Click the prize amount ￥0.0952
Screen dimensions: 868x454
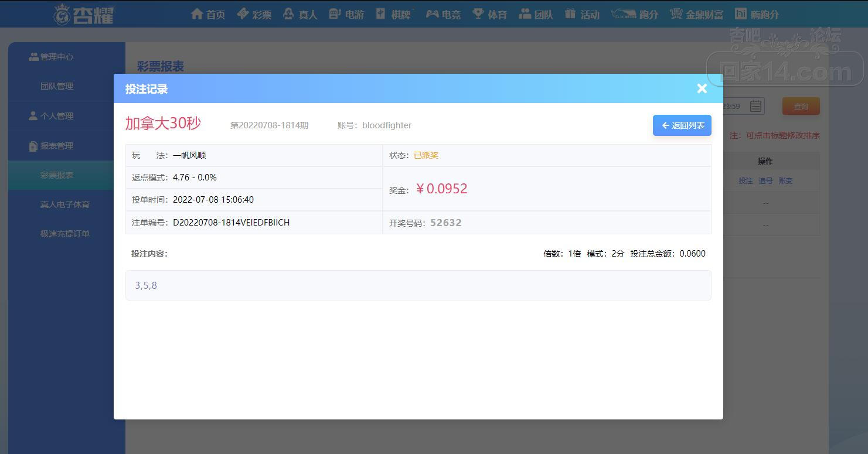[x=441, y=189]
